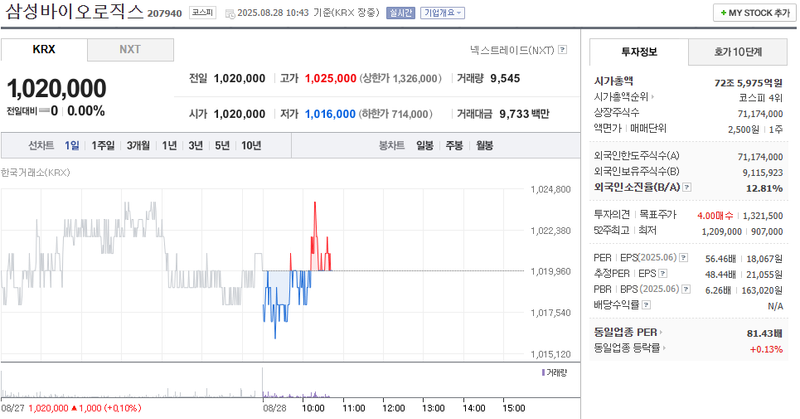
Task: Show the 일봉 daily candle chart
Action: pos(424,145)
